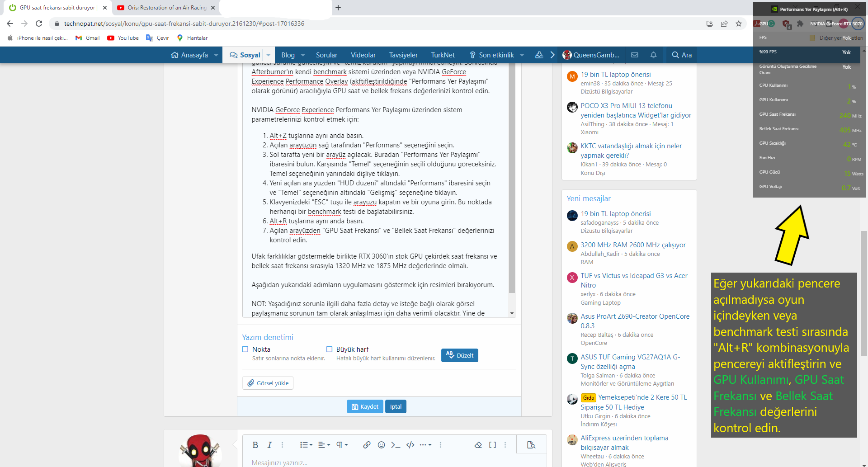The height and width of the screenshot is (467, 868).
Task: Open 'TUF vs Victus vs Ideapad G3' thread
Action: click(634, 280)
